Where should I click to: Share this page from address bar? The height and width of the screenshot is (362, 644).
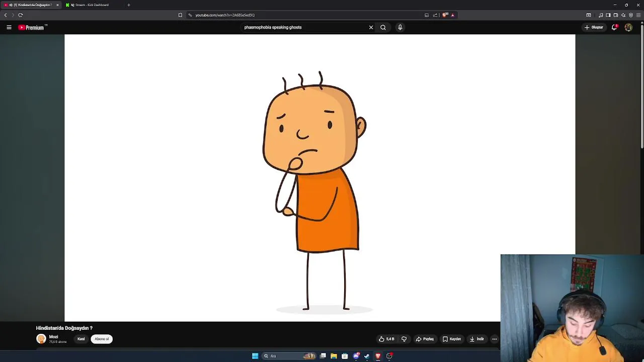coord(435,15)
